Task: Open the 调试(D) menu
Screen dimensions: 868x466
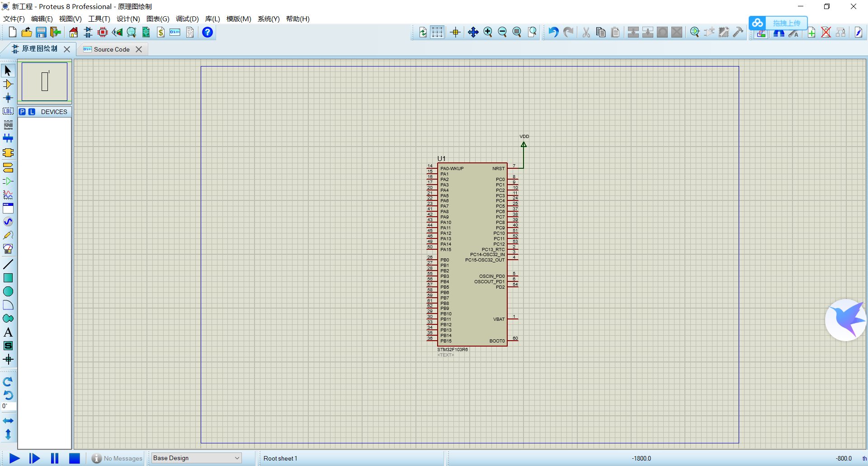Action: 187,19
